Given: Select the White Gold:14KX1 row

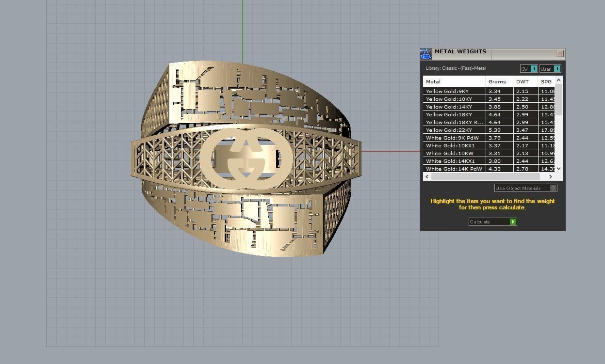Looking at the screenshot, I should pyautogui.click(x=489, y=161).
